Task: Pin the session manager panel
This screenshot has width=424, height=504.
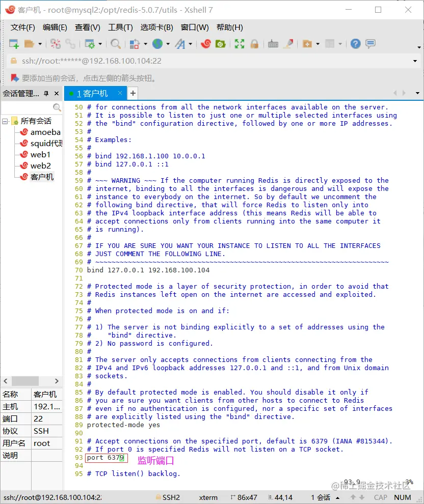Action: point(46,94)
